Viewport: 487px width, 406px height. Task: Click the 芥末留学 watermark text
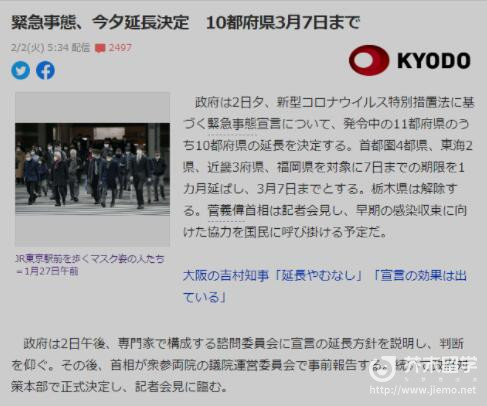tap(438, 366)
